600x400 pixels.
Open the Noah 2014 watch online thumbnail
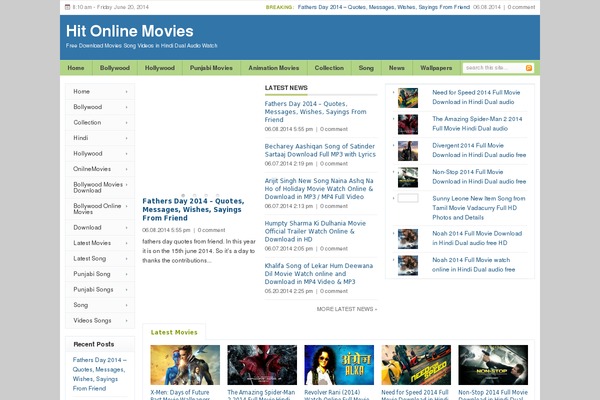tap(408, 265)
